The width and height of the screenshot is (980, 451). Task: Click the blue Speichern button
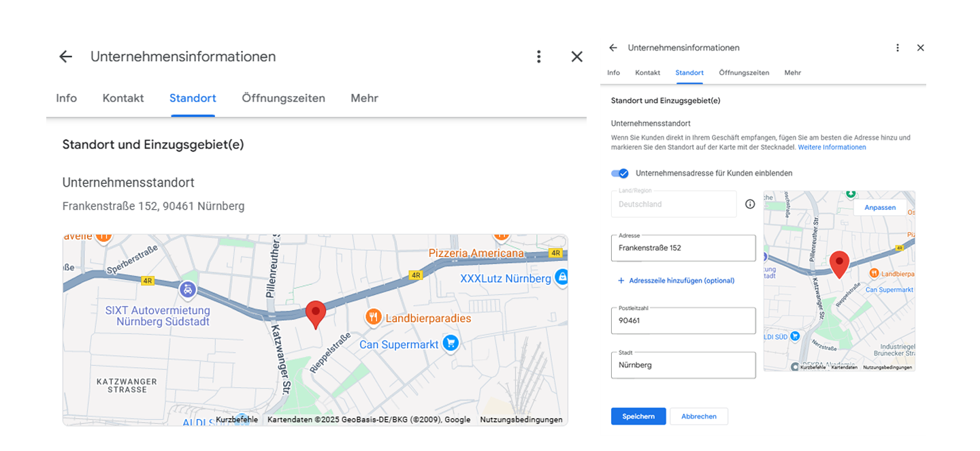pos(638,416)
